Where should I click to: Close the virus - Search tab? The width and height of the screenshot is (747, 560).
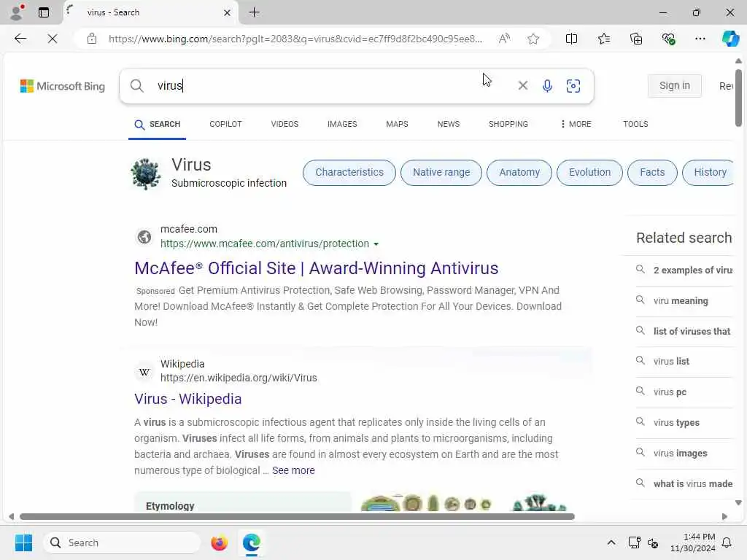(x=228, y=13)
